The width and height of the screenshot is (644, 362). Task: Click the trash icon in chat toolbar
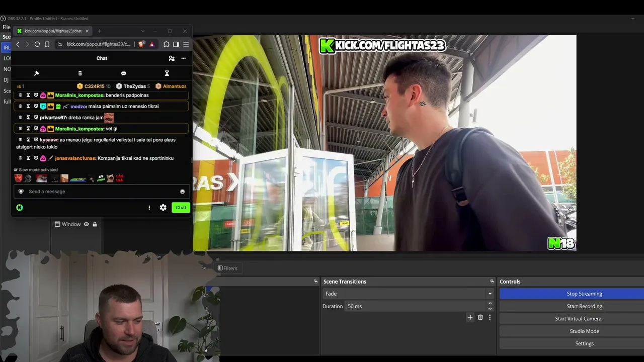[80, 73]
